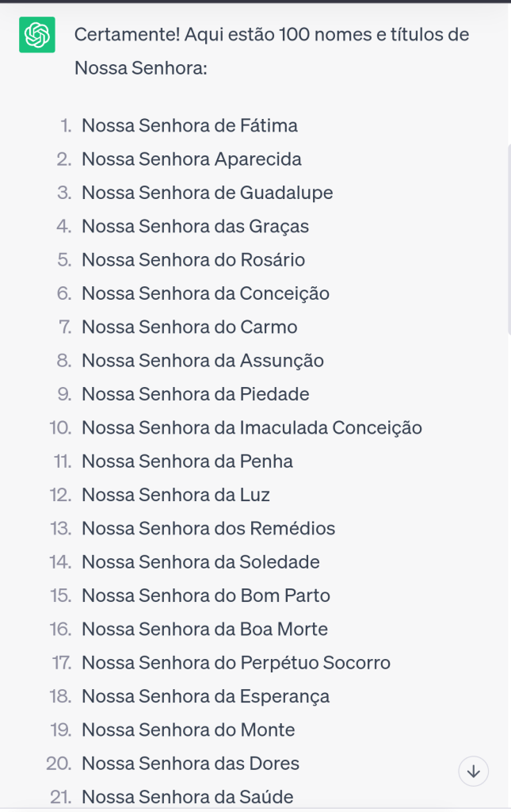Viewport: 511px width, 812px height.
Task: Click on Nossa Senhora do Carmo
Action: tap(189, 327)
